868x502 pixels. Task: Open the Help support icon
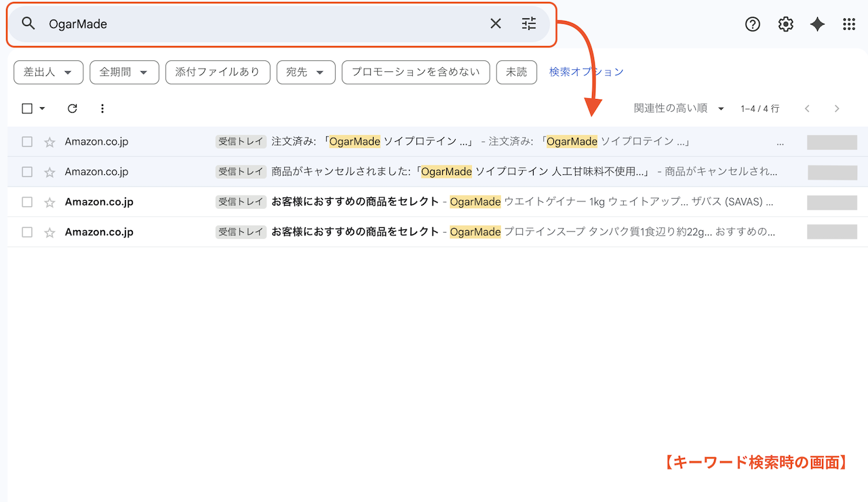click(753, 24)
